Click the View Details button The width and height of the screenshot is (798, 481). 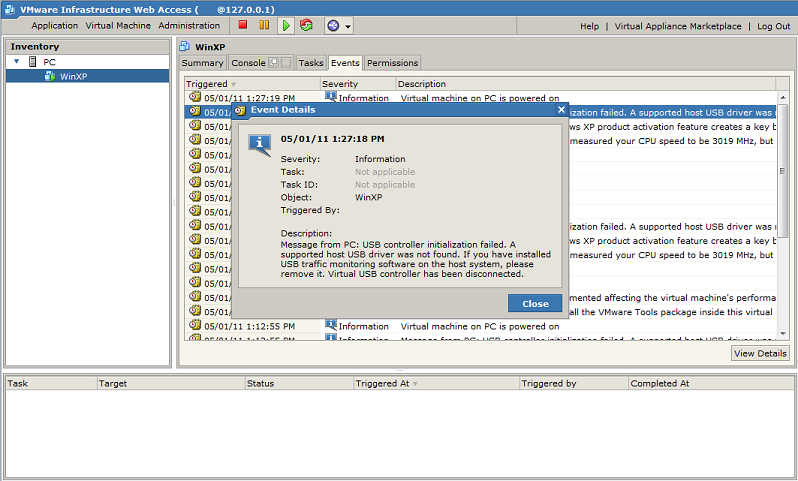point(760,353)
